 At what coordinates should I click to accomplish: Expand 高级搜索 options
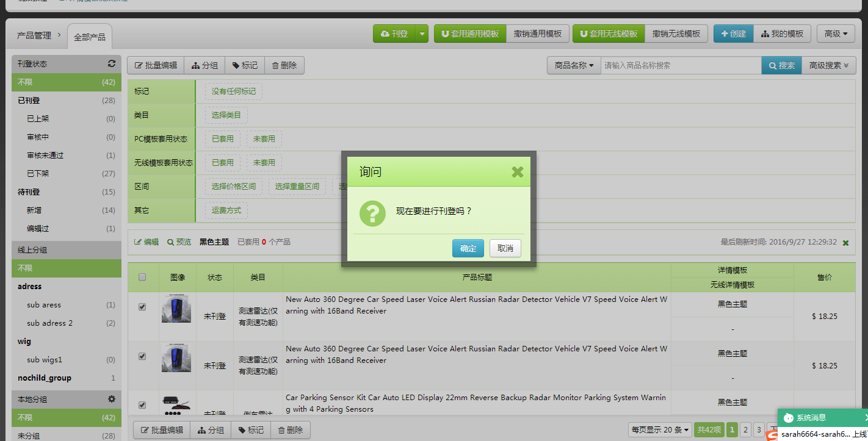coord(829,65)
